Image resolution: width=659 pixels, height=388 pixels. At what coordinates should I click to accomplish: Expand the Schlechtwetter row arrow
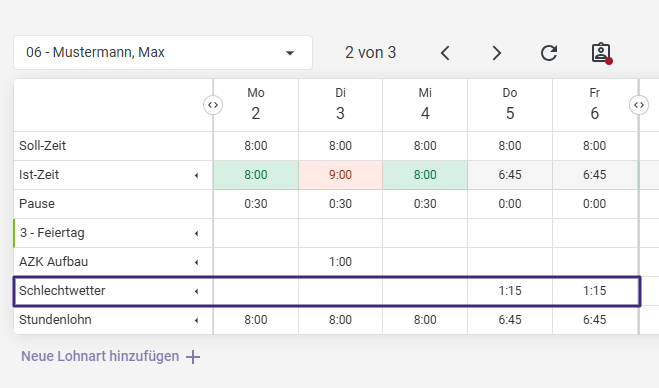coord(196,291)
